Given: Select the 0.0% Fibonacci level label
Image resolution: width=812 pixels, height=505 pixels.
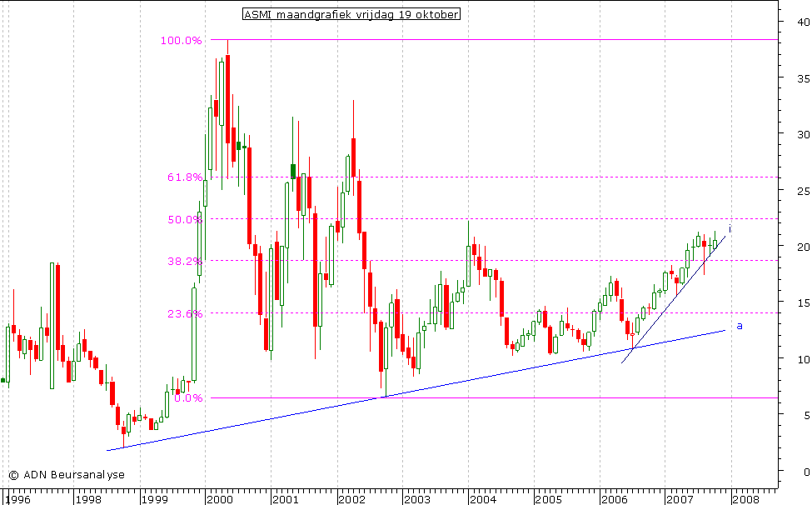Looking at the screenshot, I should pyautogui.click(x=188, y=397).
